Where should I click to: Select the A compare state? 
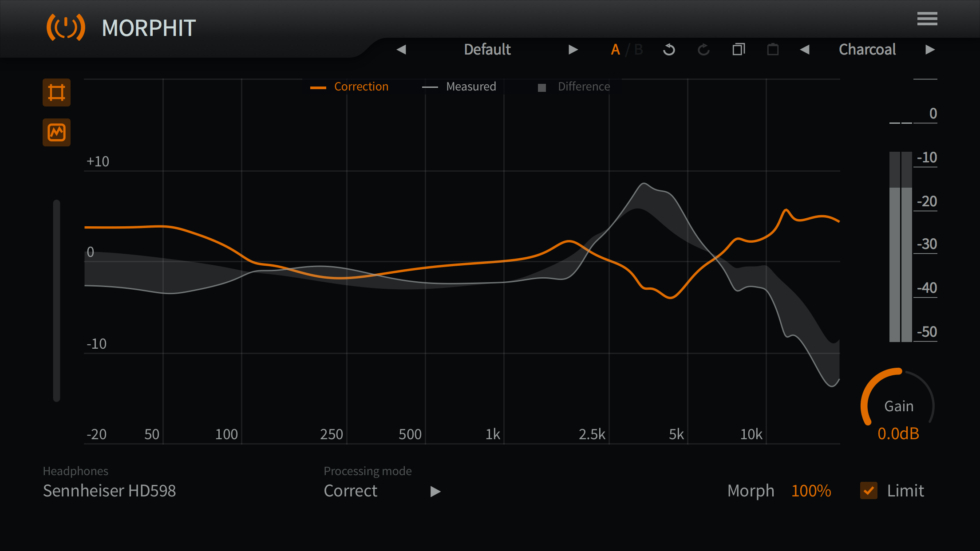(x=615, y=50)
